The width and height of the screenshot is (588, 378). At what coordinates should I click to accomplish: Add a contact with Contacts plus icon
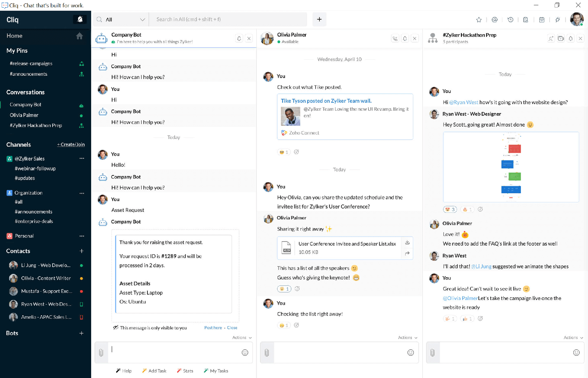click(x=81, y=251)
